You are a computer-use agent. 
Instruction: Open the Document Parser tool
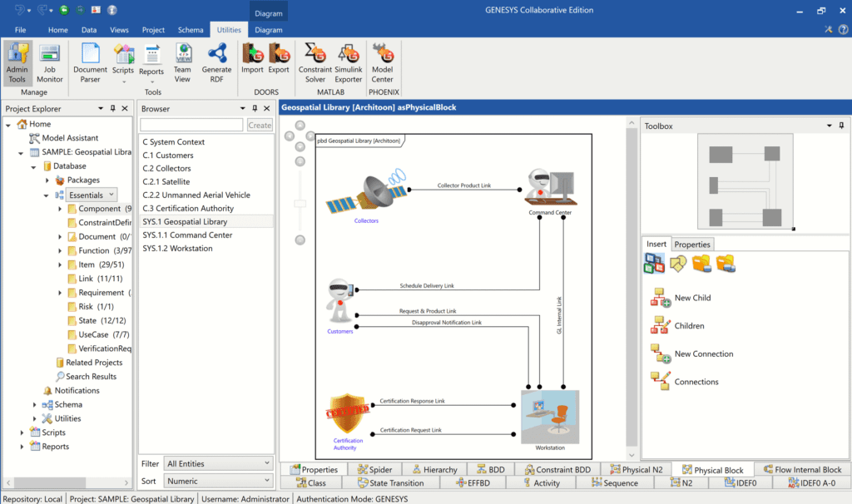pos(89,62)
